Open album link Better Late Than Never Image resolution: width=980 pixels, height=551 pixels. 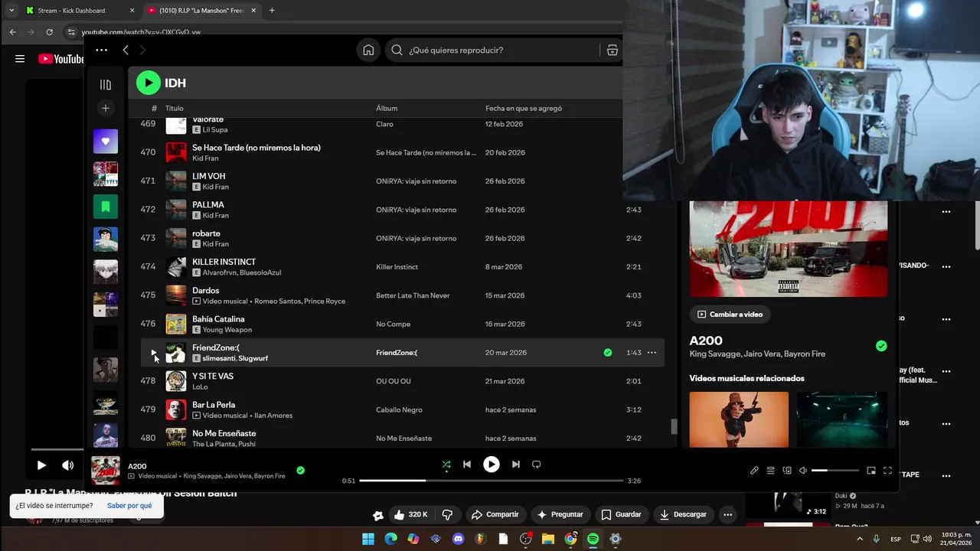coord(413,295)
